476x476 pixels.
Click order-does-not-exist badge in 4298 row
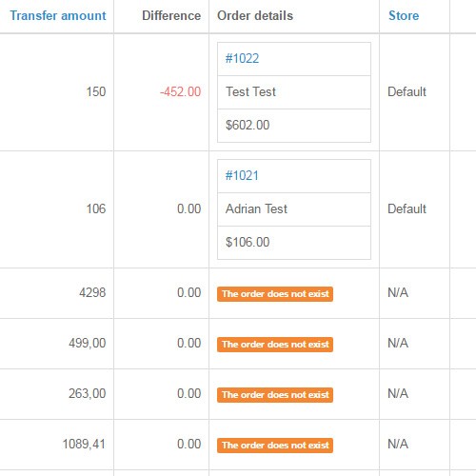point(275,294)
